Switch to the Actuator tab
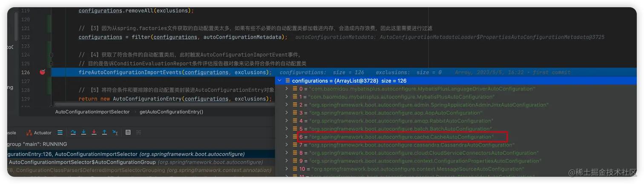Viewport: 644px width, 184px height. click(x=39, y=133)
